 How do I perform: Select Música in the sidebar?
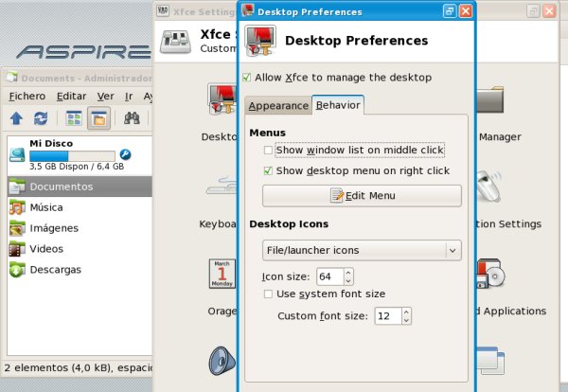46,206
